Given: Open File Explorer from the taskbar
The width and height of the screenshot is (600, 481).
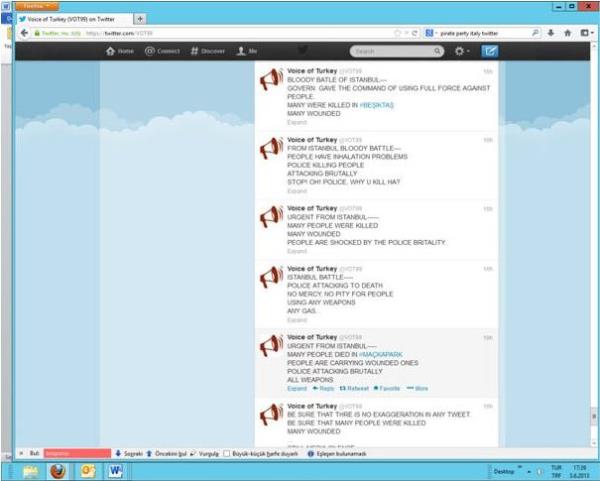Looking at the screenshot, I should pyautogui.click(x=31, y=471).
